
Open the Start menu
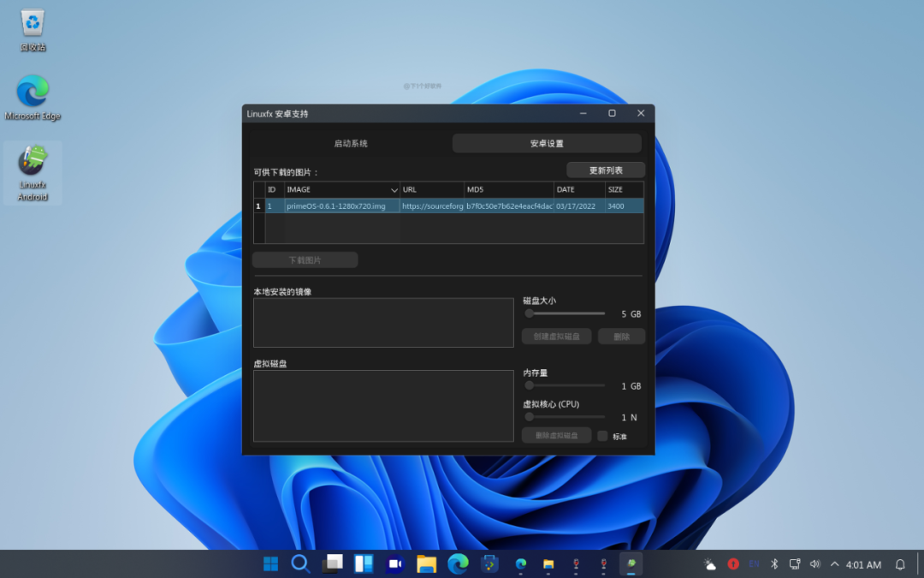269,563
